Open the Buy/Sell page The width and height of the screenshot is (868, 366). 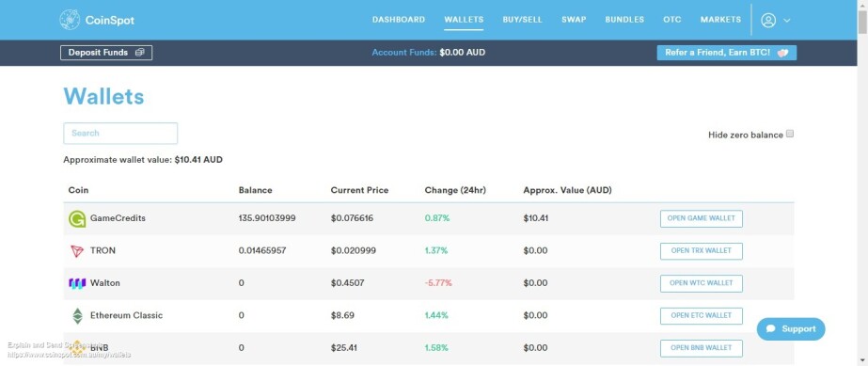point(523,20)
